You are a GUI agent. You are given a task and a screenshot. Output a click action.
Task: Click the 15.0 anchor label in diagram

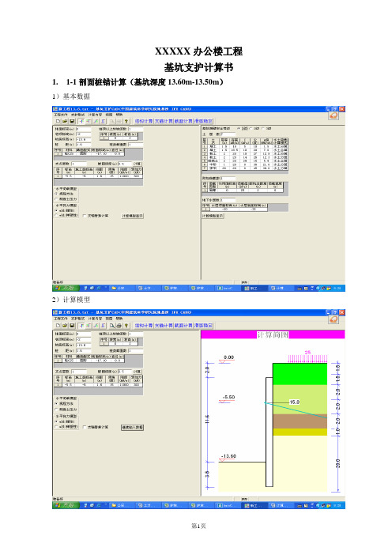point(294,402)
